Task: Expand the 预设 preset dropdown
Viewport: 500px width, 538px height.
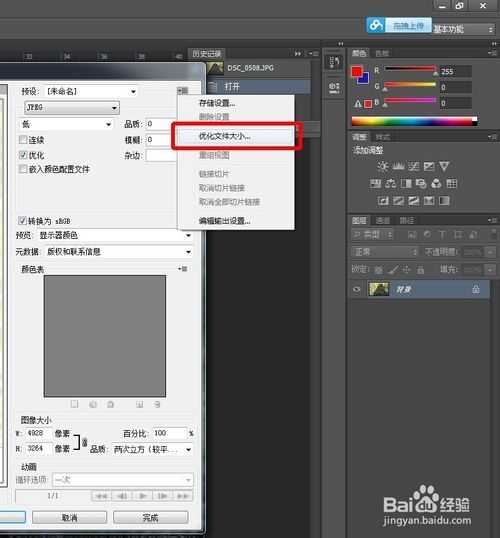Action: 91,92
